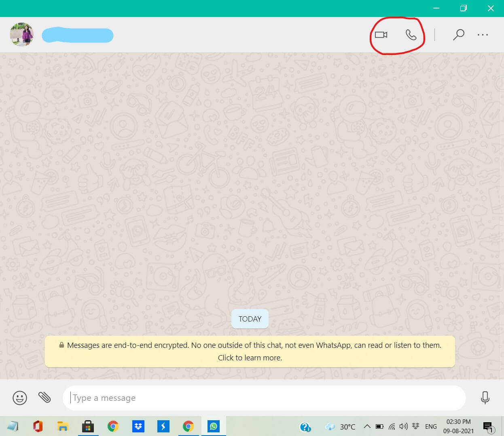The image size is (504, 436).
Task: Open Dropbox from the taskbar
Action: (x=138, y=426)
